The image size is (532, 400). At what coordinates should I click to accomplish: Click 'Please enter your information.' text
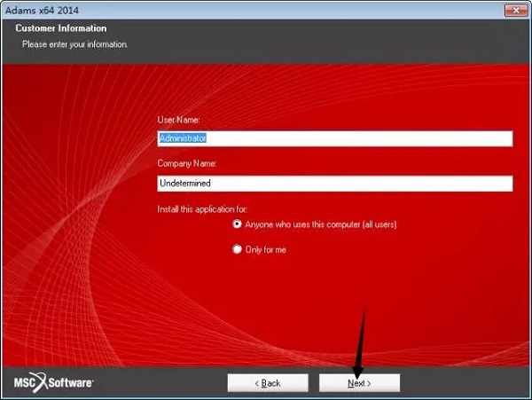(75, 44)
